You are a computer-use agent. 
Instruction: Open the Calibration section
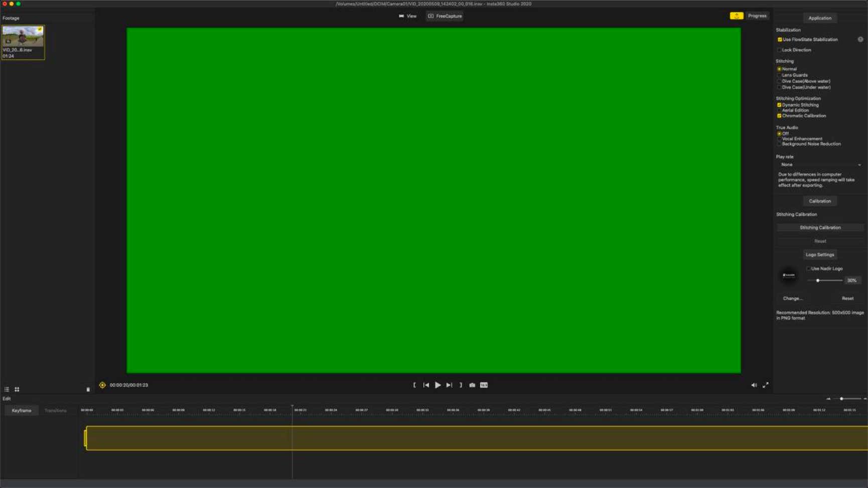pos(820,201)
